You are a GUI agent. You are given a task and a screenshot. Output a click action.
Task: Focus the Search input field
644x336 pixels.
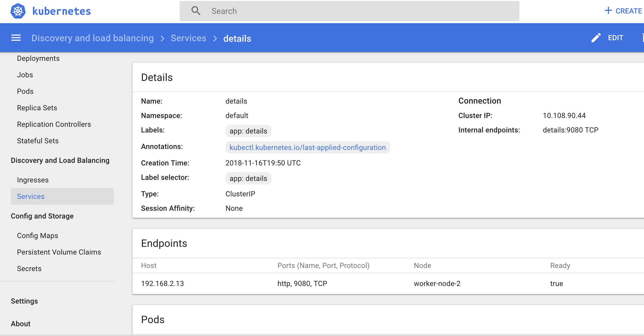349,11
